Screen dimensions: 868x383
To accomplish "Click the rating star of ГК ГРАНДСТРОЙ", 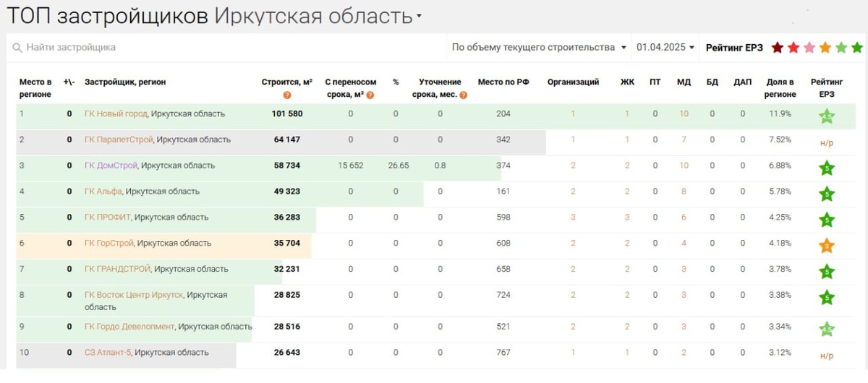I will (x=827, y=272).
